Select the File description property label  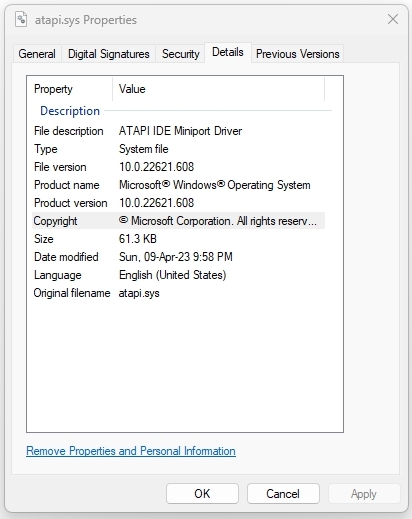click(69, 131)
